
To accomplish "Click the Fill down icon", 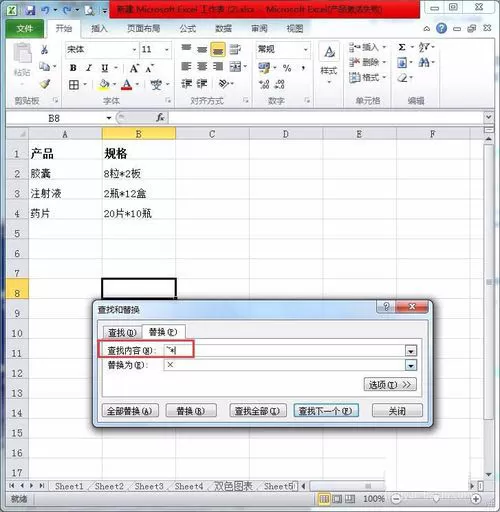I will coord(402,63).
